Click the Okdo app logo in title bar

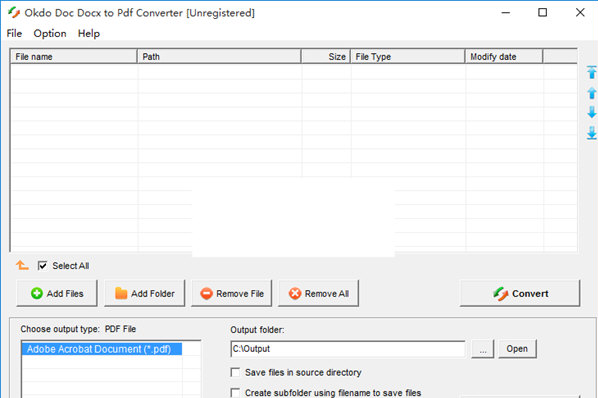(14, 13)
